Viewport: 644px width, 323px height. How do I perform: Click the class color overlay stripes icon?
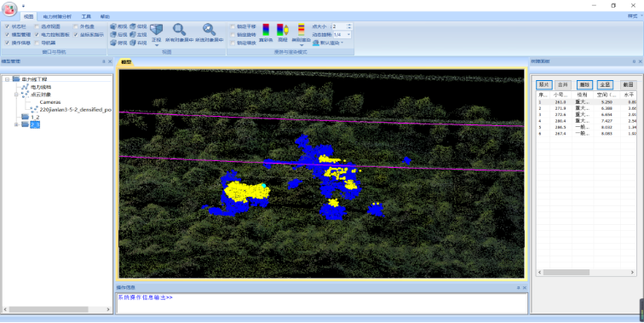(x=301, y=30)
